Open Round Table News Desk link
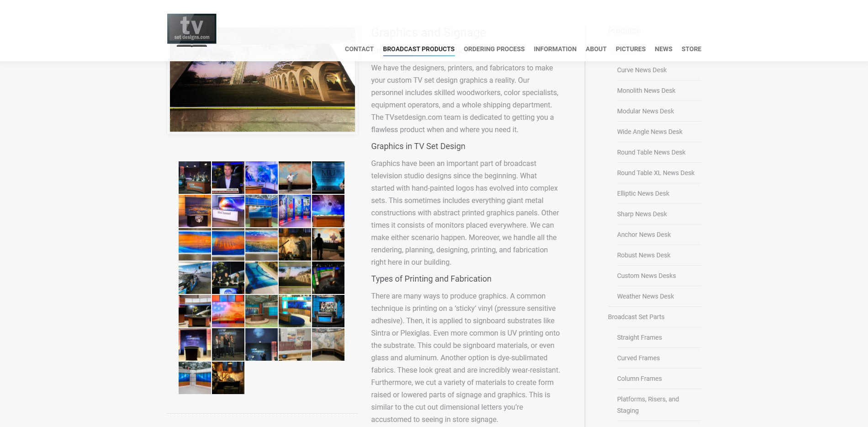 click(x=651, y=152)
